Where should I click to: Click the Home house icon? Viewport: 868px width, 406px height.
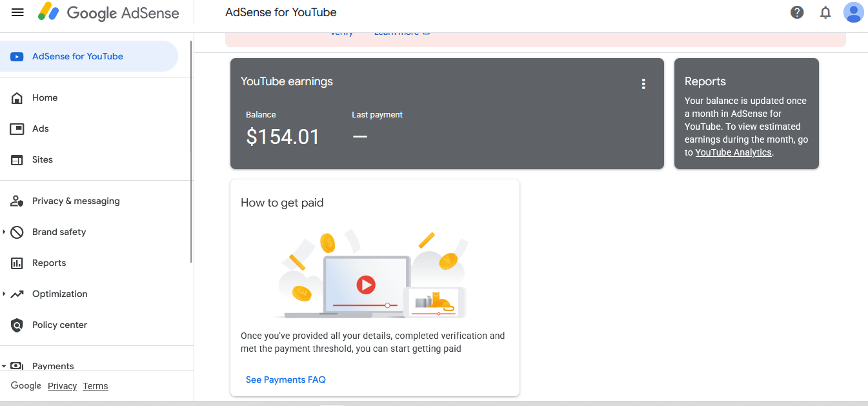(17, 98)
